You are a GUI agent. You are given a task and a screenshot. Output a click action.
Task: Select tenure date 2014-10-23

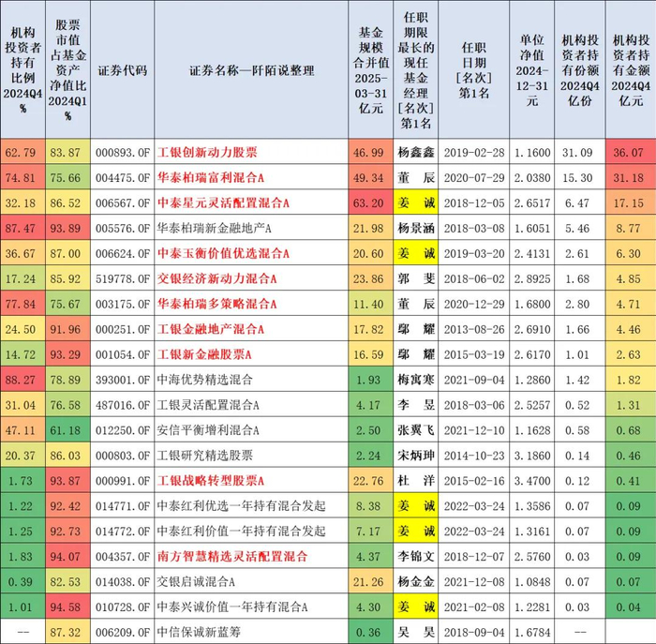click(x=474, y=456)
